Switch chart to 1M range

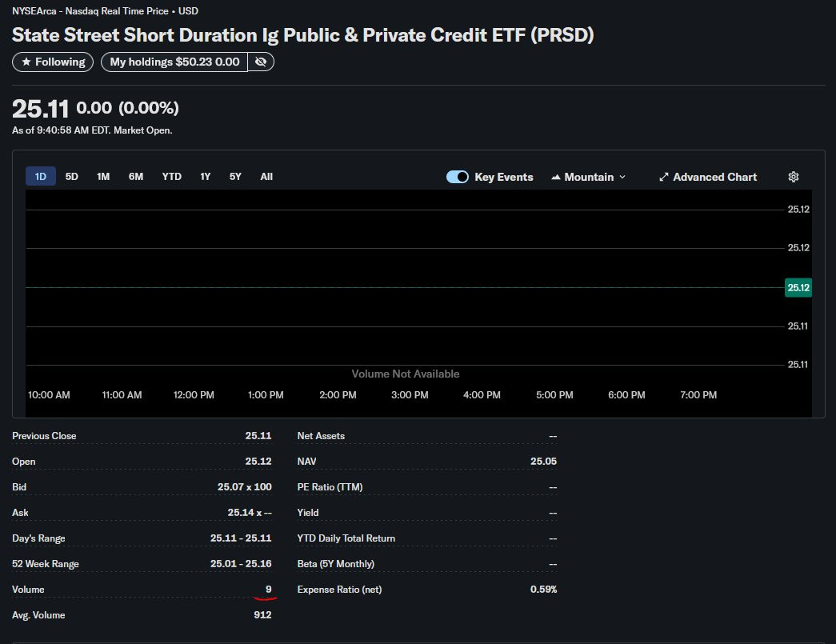103,177
